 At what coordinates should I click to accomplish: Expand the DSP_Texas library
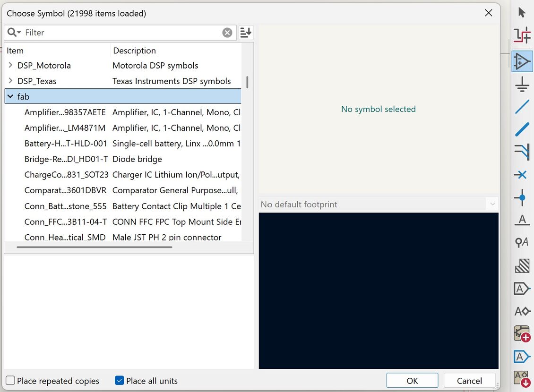pyautogui.click(x=10, y=81)
